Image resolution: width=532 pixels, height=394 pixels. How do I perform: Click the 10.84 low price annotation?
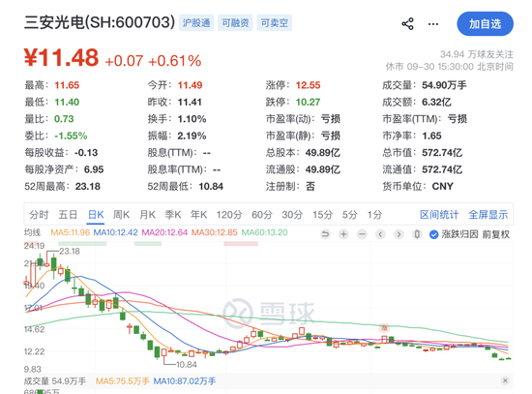click(187, 365)
